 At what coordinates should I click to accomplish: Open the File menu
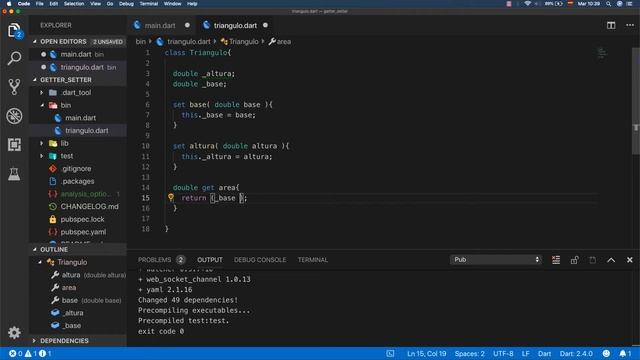click(40, 4)
